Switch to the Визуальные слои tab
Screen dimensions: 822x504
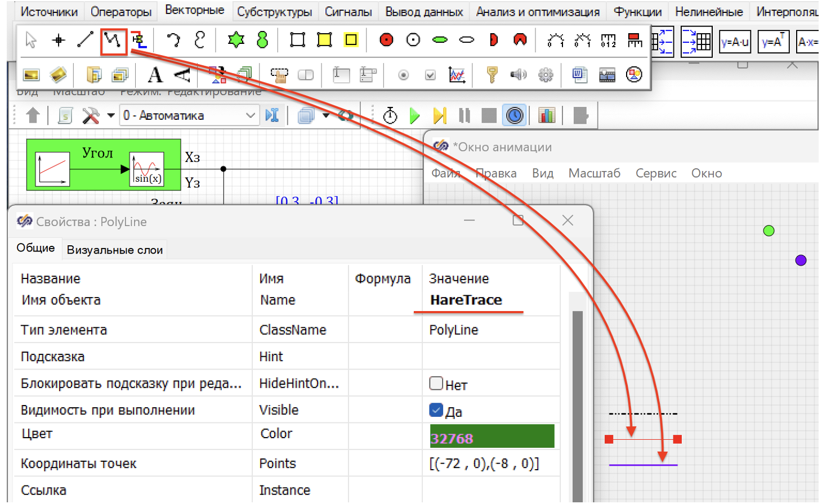(115, 250)
